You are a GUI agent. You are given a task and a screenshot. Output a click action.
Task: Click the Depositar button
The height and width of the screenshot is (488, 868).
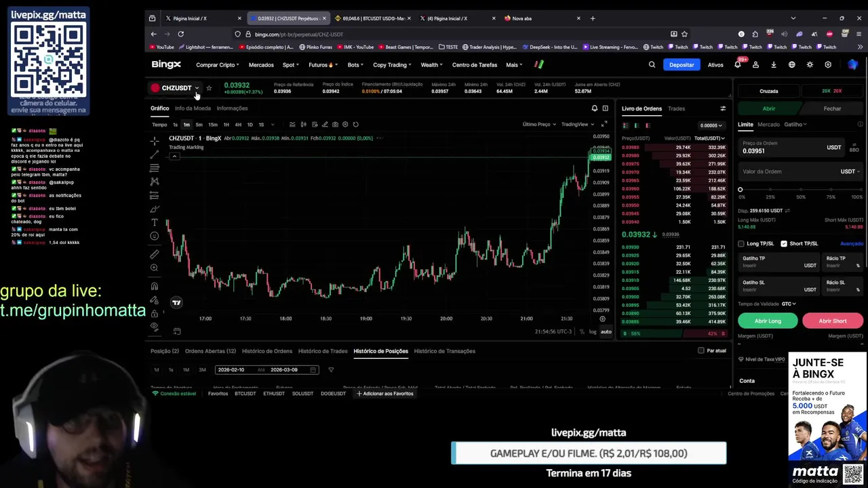pos(682,65)
